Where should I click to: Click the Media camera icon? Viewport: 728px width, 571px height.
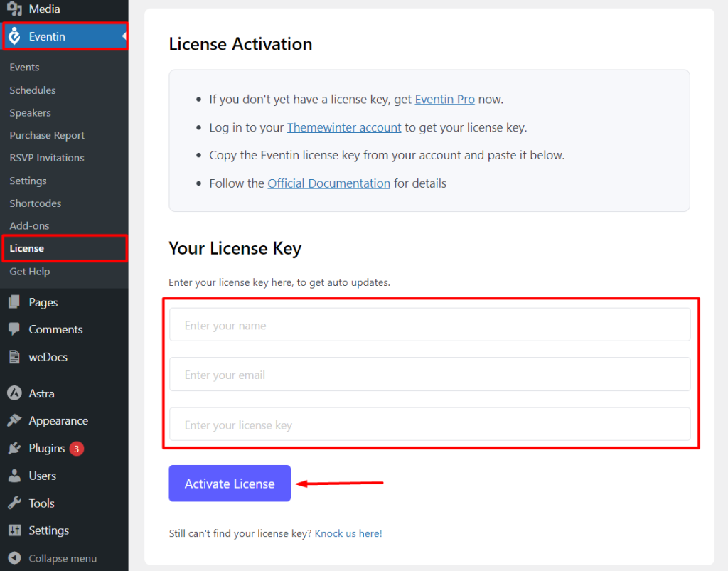point(14,9)
